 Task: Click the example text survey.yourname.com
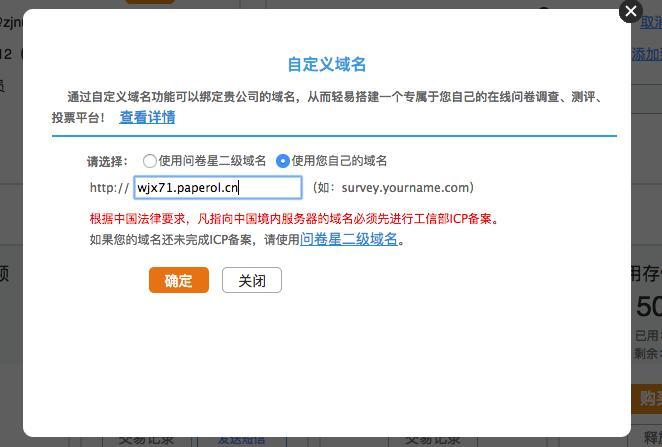click(x=405, y=187)
